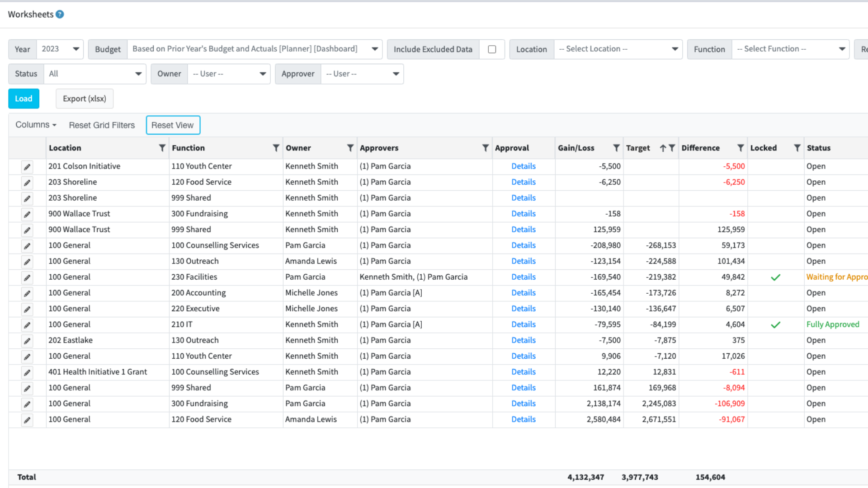Edit the 202 Eastlake worksheet row

coord(27,341)
